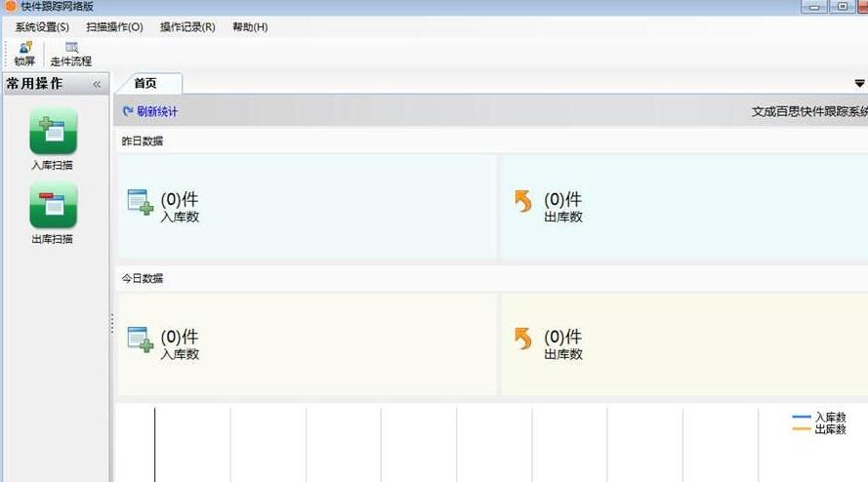Click yesterday's 出库数 orange arrow icon
This screenshot has height=482, width=868.
[x=522, y=201]
